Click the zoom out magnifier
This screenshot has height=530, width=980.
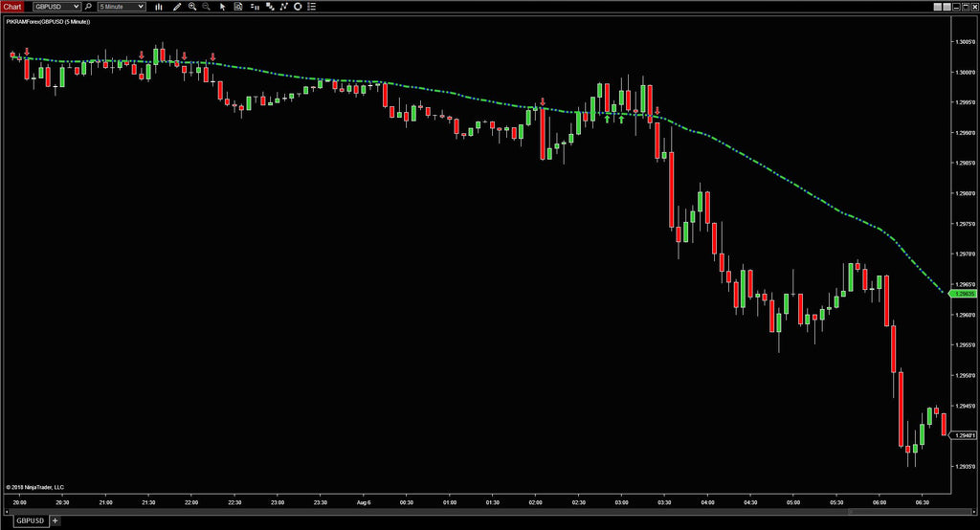tap(207, 7)
